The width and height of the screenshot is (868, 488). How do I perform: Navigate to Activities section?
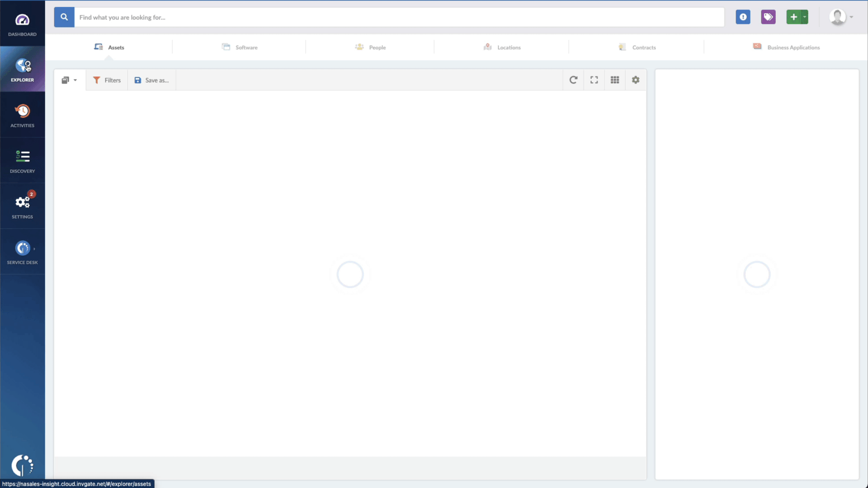tap(22, 115)
